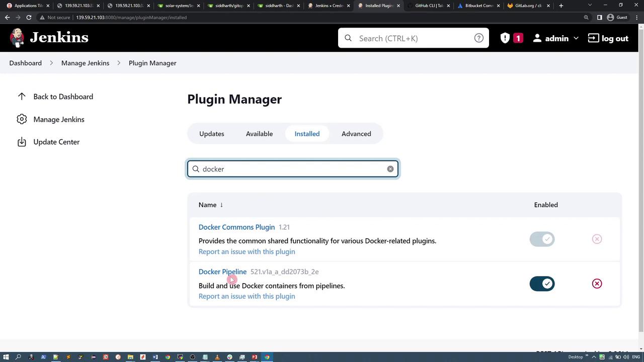The height and width of the screenshot is (362, 644).
Task: Click the search help question mark icon
Action: pyautogui.click(x=478, y=38)
